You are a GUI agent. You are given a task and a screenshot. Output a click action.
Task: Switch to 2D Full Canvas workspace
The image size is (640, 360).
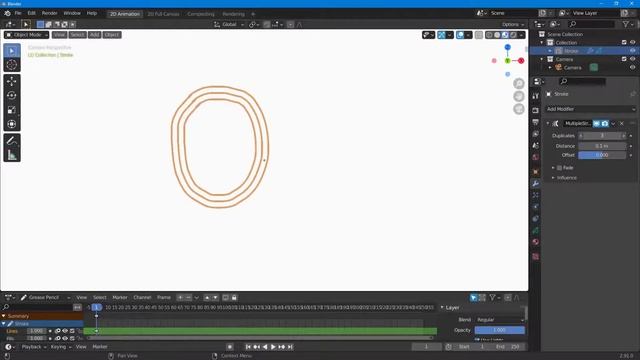(163, 14)
